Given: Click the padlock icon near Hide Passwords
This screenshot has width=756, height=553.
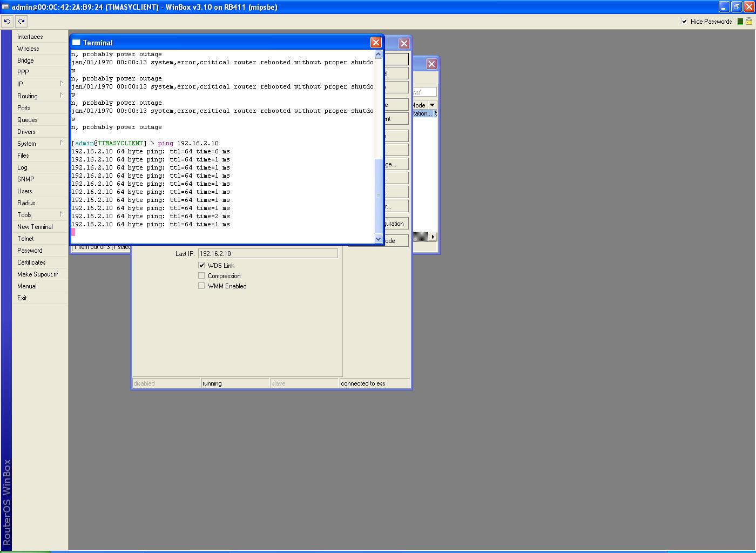Looking at the screenshot, I should point(749,21).
